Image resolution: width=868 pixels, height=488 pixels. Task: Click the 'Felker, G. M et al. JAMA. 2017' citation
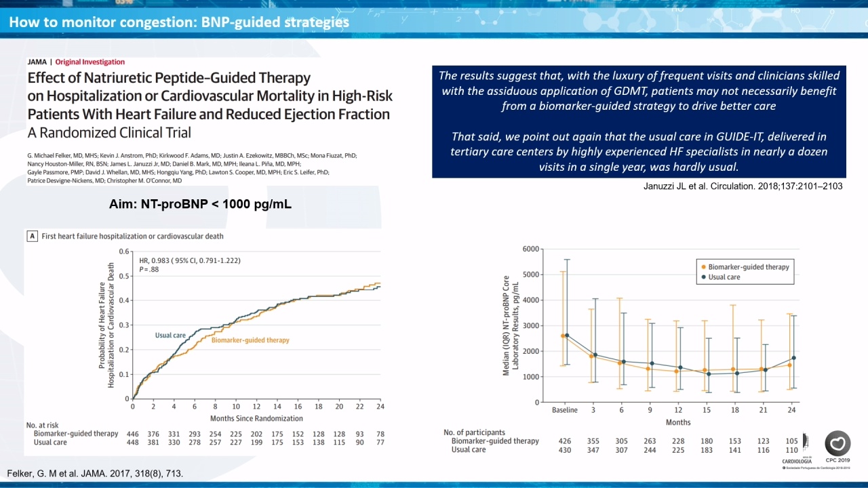95,473
